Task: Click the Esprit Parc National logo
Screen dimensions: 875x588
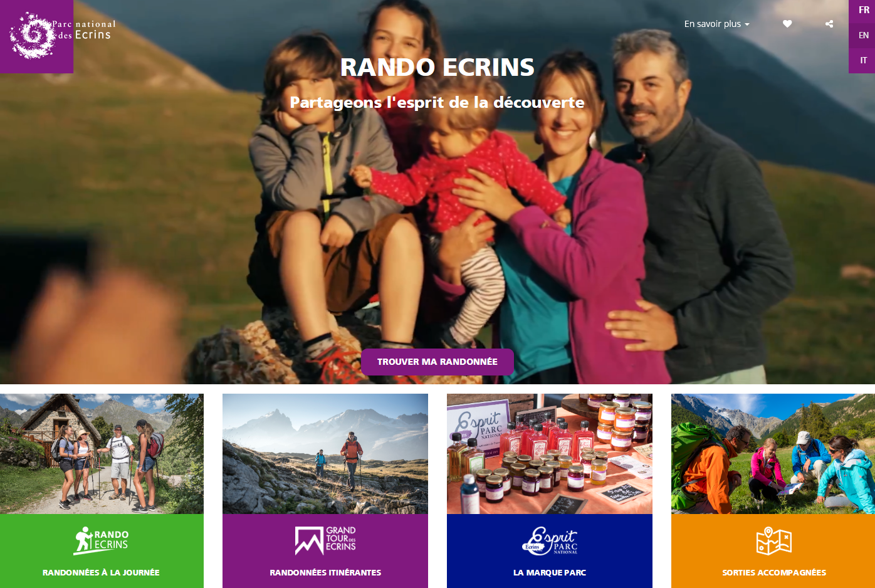Action: pyautogui.click(x=550, y=540)
